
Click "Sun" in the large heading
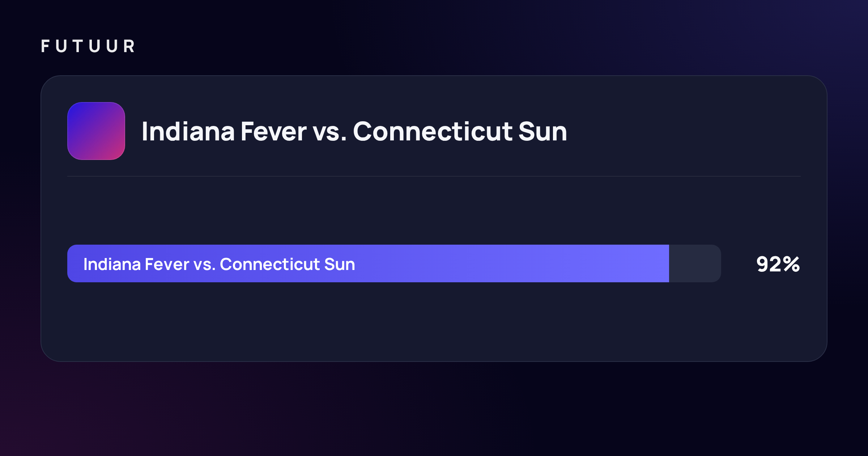543,131
